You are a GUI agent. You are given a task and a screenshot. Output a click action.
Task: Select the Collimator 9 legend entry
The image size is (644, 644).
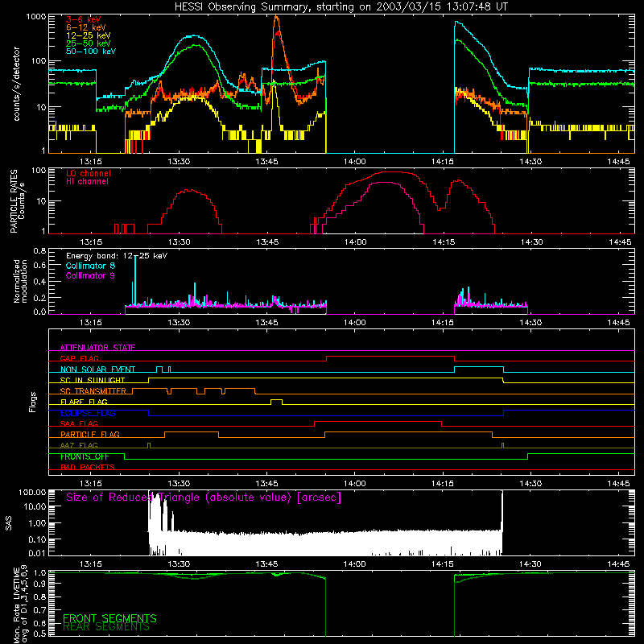pos(90,275)
